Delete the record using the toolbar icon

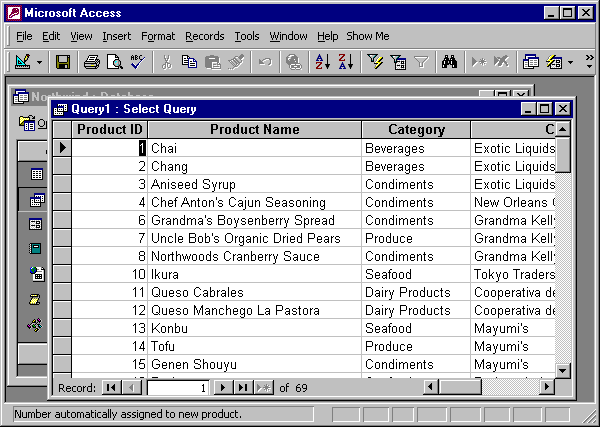(501, 62)
